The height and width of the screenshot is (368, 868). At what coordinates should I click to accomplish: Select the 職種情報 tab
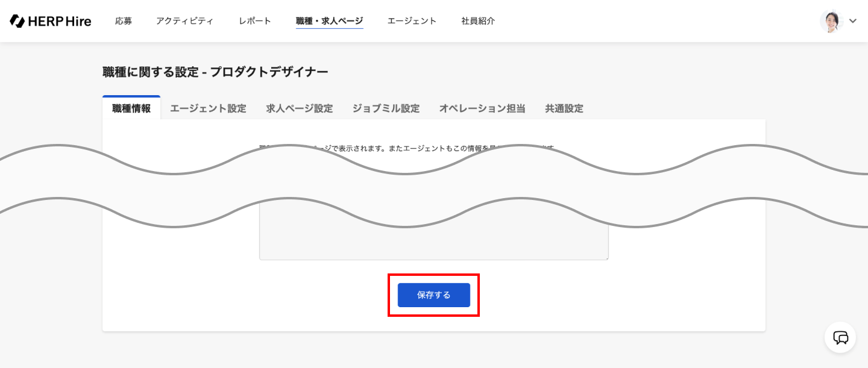tap(131, 108)
